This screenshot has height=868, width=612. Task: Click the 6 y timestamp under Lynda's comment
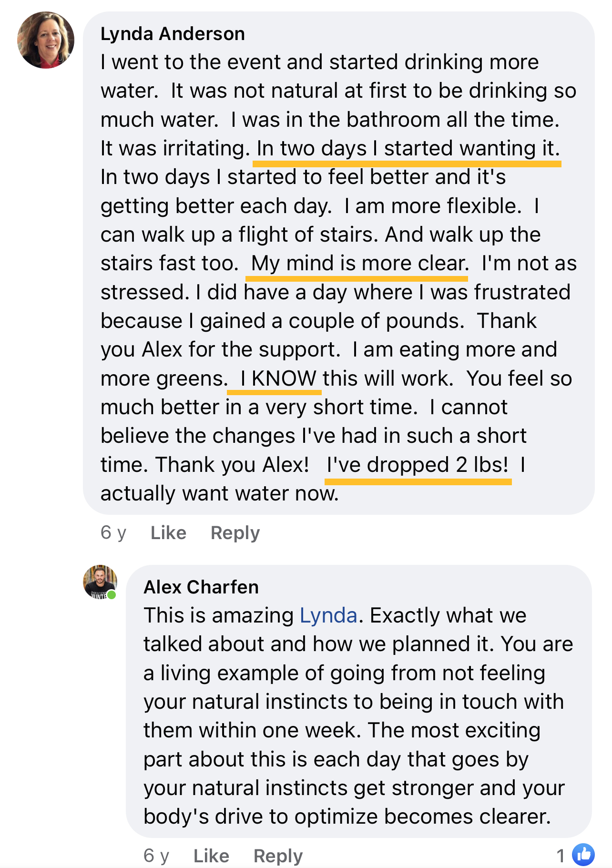[113, 532]
